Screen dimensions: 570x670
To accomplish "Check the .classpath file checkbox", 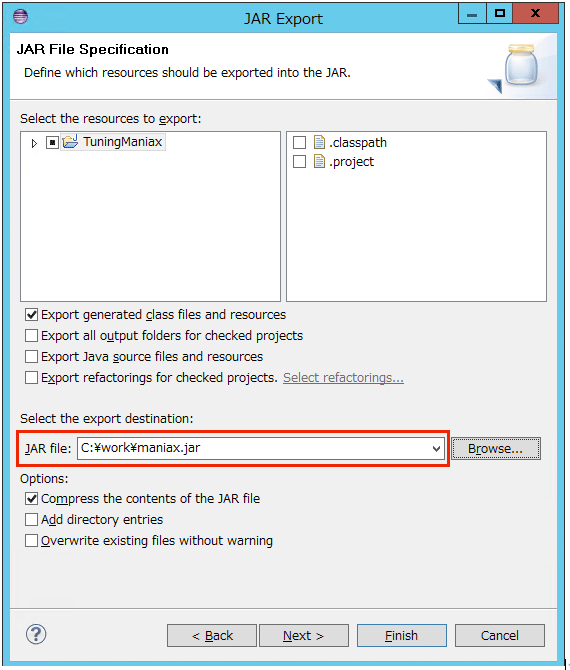I will pos(299,142).
